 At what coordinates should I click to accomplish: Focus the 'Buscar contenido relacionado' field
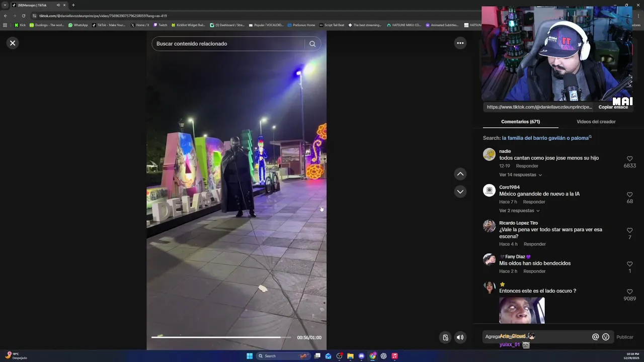pos(229,44)
